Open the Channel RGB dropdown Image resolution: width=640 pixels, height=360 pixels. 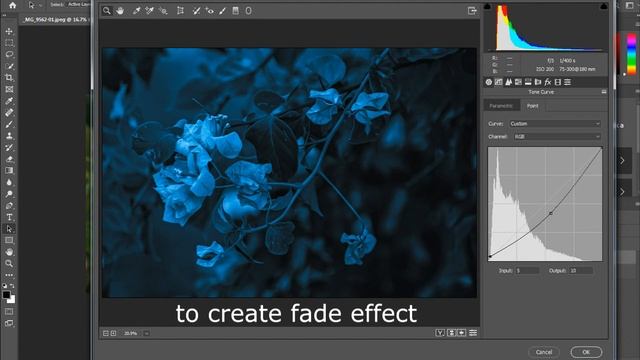(x=558, y=137)
